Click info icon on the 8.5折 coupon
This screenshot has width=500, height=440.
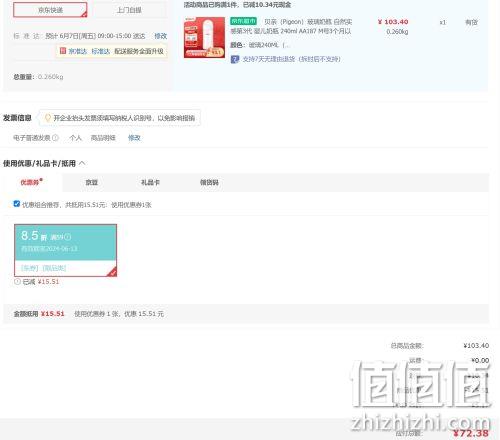coord(68,237)
